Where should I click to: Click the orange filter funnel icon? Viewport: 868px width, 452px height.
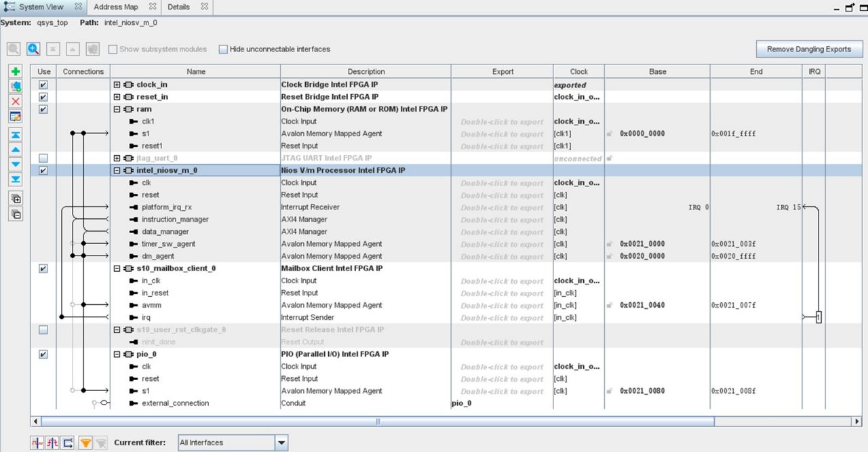coord(85,443)
